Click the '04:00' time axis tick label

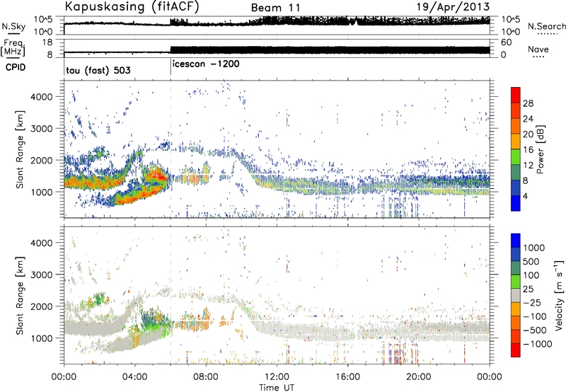[x=134, y=377]
